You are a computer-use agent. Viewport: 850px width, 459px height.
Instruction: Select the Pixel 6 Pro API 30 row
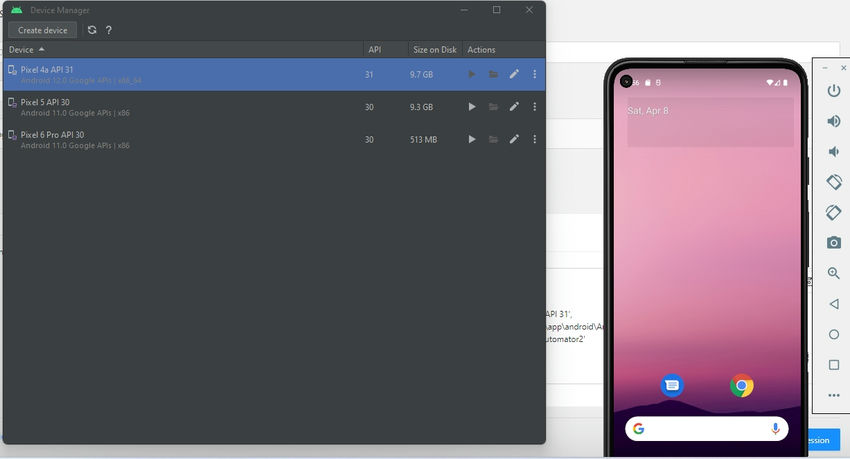[274, 139]
